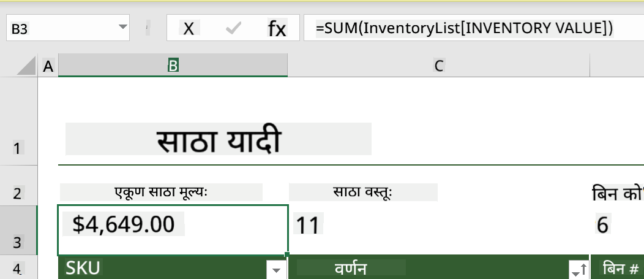Select the cell showing $4,649.00

tap(173, 230)
